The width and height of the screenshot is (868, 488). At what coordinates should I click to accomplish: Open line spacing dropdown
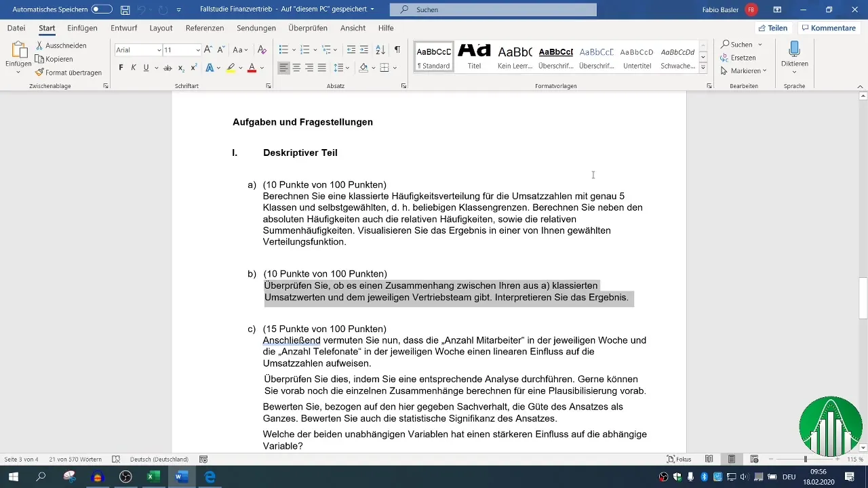click(342, 68)
